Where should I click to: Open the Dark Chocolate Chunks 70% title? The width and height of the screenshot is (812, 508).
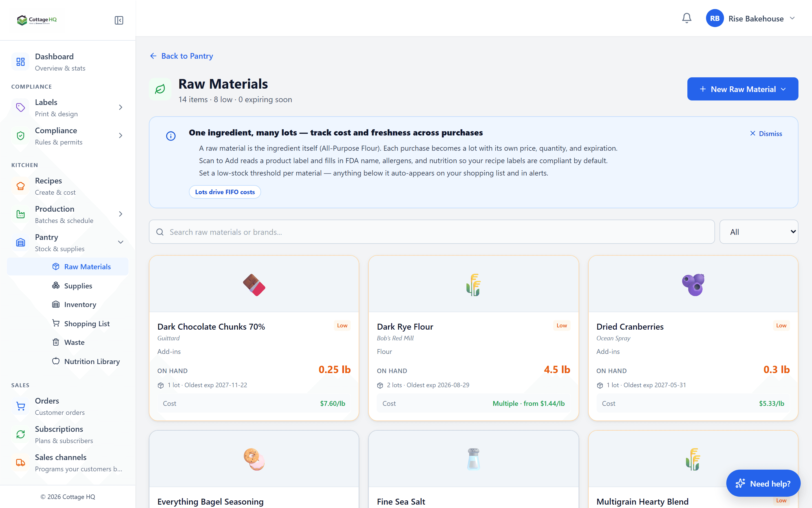point(211,327)
